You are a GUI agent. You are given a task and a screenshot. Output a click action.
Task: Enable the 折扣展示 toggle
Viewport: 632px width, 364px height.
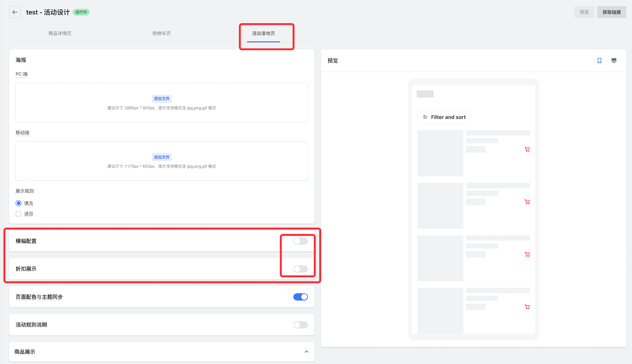coord(300,269)
